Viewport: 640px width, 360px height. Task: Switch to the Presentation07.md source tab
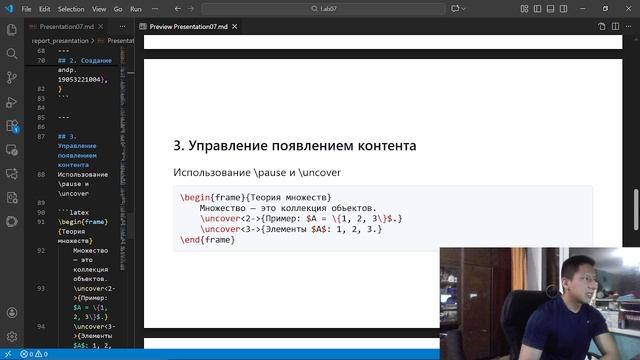(66, 27)
